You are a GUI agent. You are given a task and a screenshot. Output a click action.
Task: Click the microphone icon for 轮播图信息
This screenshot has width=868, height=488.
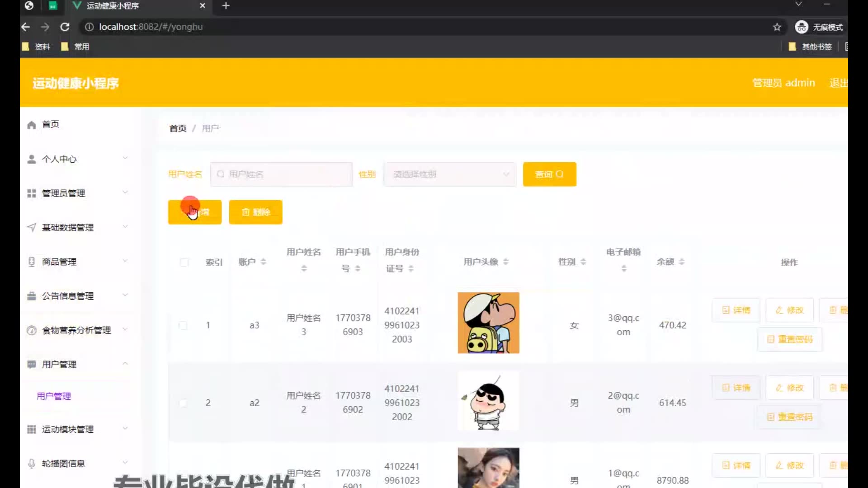click(x=31, y=464)
